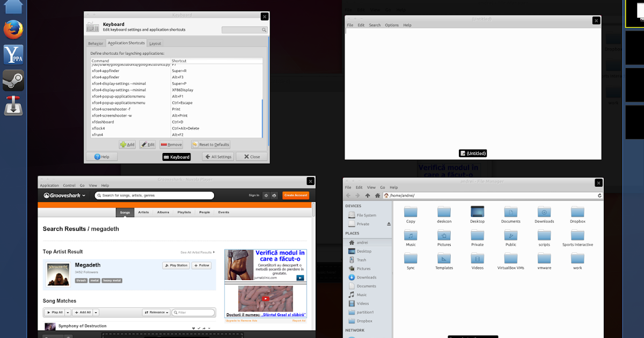
Task: Click the Grooveshark settings gear icon
Action: click(x=266, y=195)
